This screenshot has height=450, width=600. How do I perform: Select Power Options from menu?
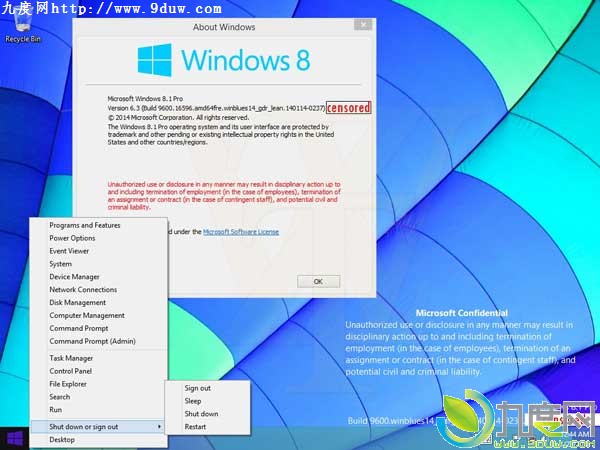98,238
